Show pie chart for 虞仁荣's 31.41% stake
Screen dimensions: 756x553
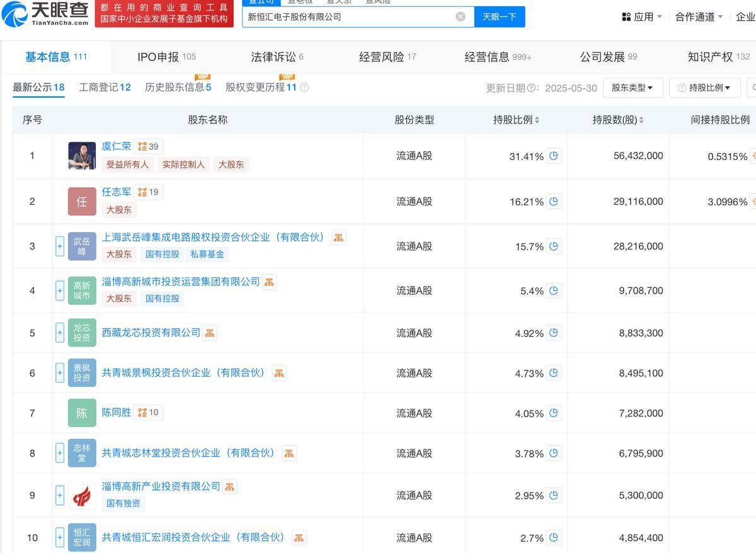coord(554,156)
